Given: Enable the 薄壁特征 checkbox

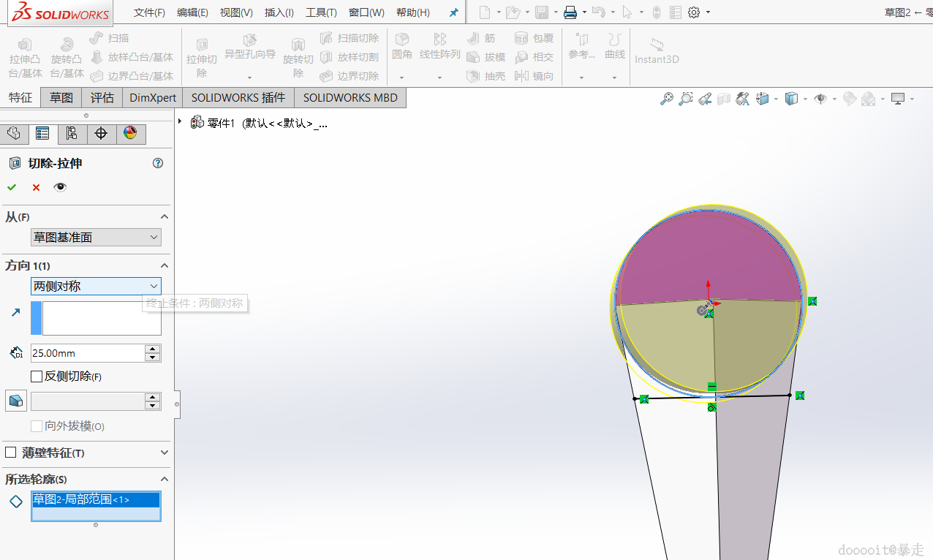Looking at the screenshot, I should [11, 453].
